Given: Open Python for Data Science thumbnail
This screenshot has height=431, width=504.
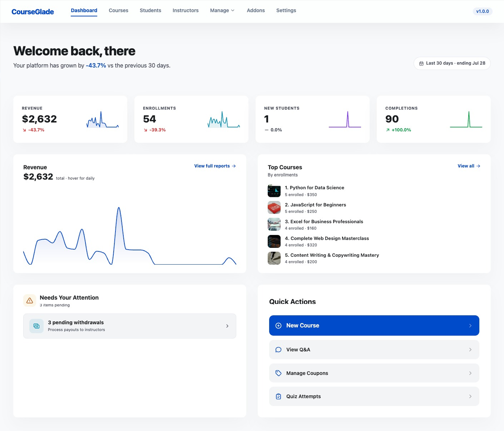Looking at the screenshot, I should tap(274, 191).
